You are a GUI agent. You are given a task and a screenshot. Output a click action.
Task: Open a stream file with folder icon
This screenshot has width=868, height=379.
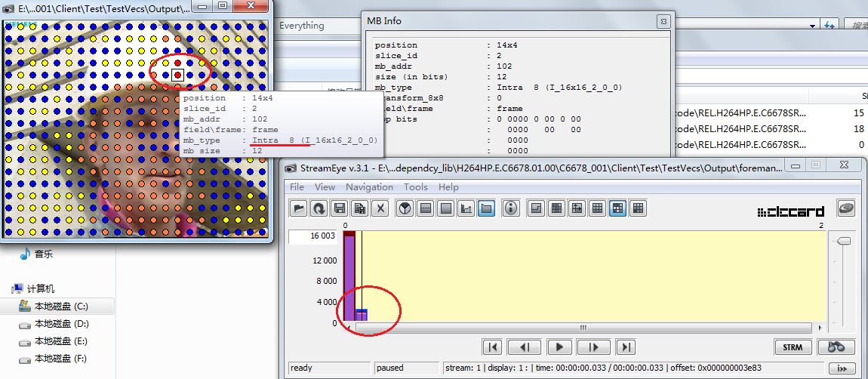299,208
